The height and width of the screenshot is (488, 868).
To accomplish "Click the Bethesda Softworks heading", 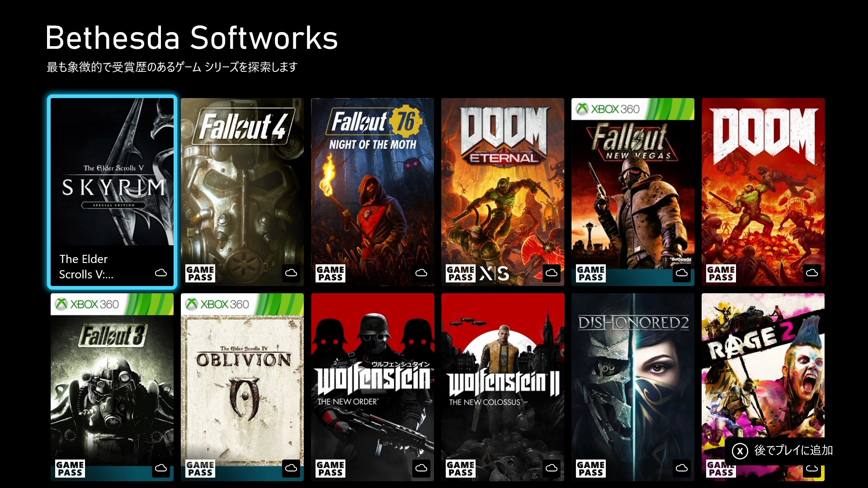I will click(x=192, y=38).
